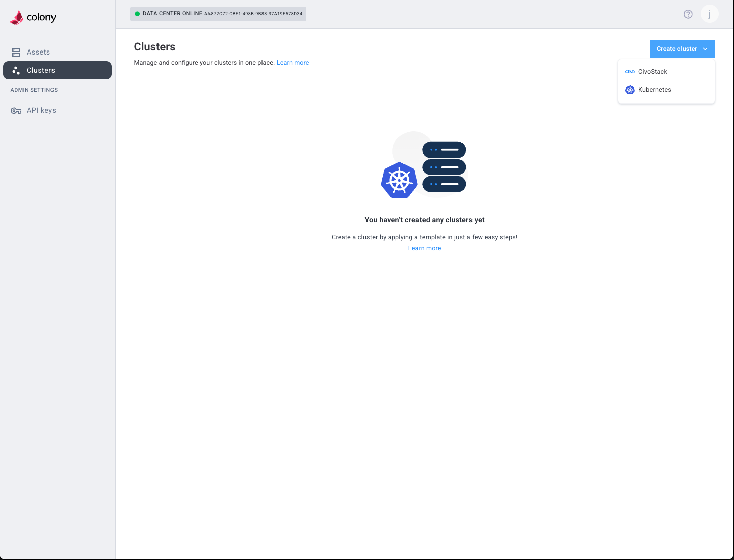Click the Assets sidebar icon

coord(16,52)
